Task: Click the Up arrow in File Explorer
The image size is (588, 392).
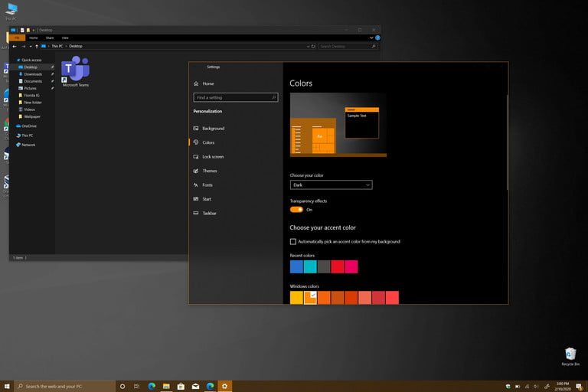Action: pyautogui.click(x=37, y=46)
